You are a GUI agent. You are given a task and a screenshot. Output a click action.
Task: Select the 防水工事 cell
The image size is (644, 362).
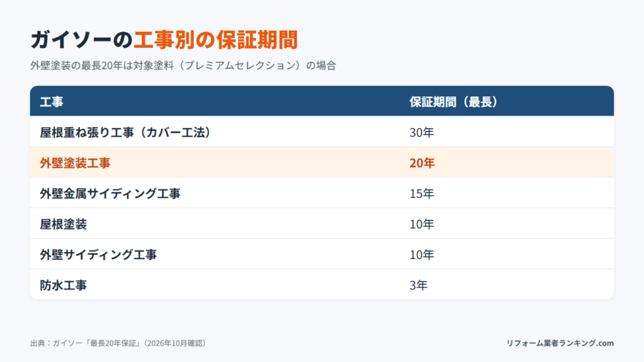click(64, 285)
